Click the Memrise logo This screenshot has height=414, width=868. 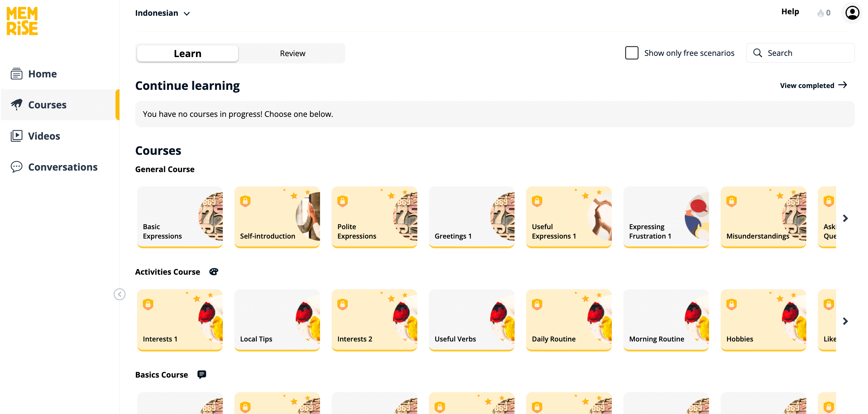[22, 21]
